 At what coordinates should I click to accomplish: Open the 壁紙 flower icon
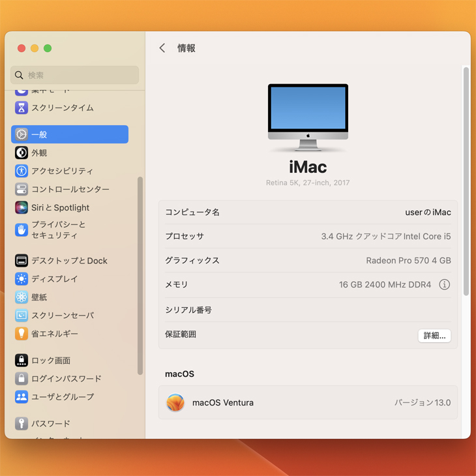tap(22, 297)
